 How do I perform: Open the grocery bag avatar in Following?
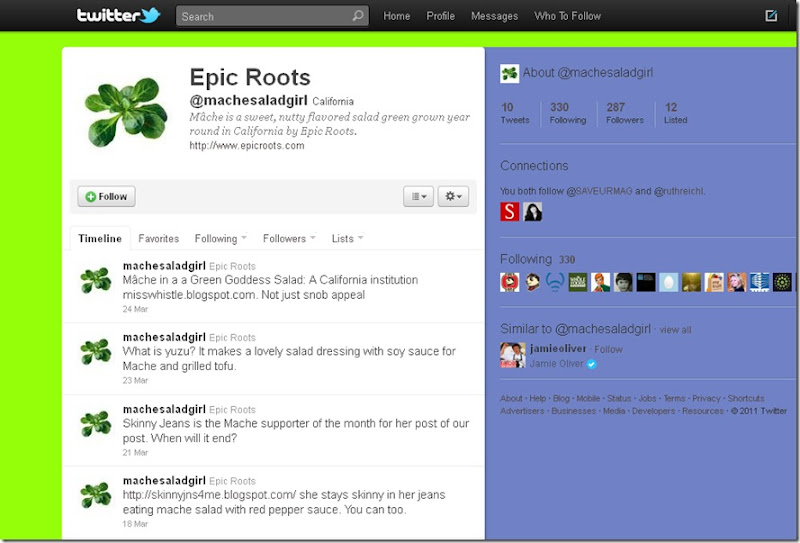[714, 282]
